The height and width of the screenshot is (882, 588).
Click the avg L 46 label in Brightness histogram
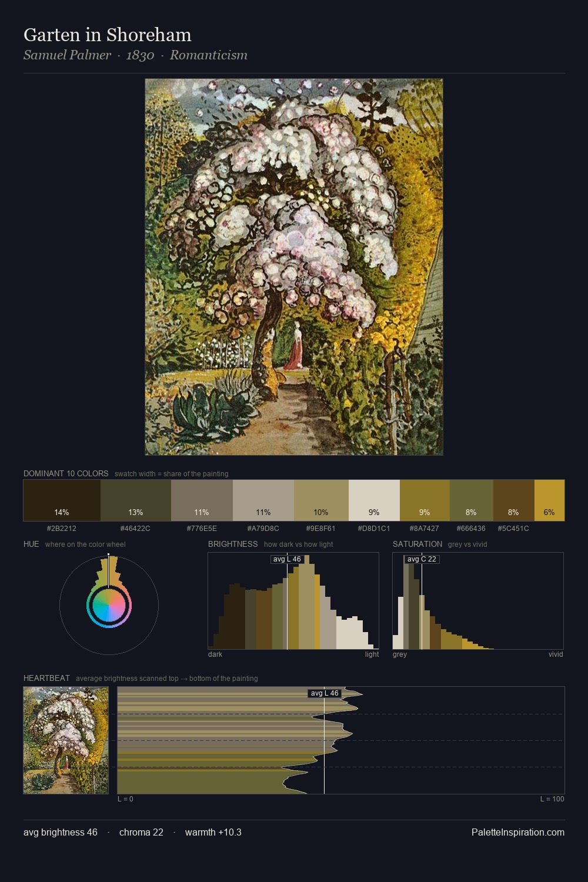coord(287,559)
